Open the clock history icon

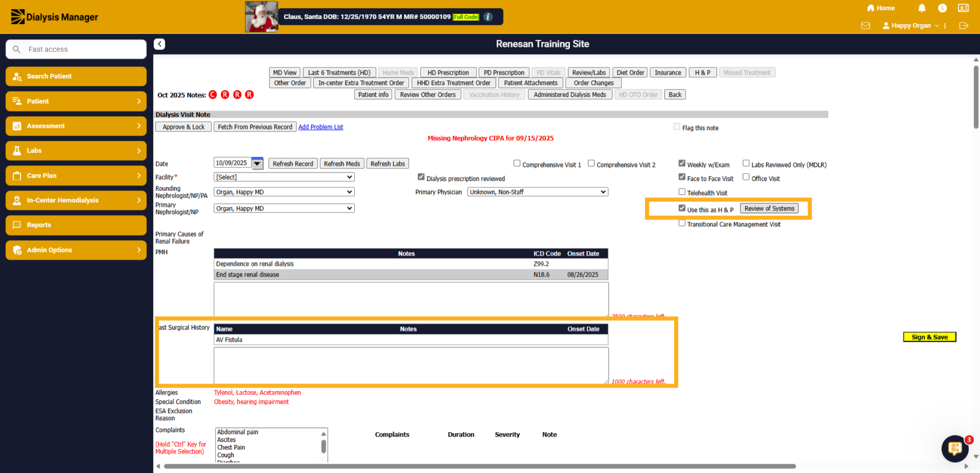click(942, 8)
